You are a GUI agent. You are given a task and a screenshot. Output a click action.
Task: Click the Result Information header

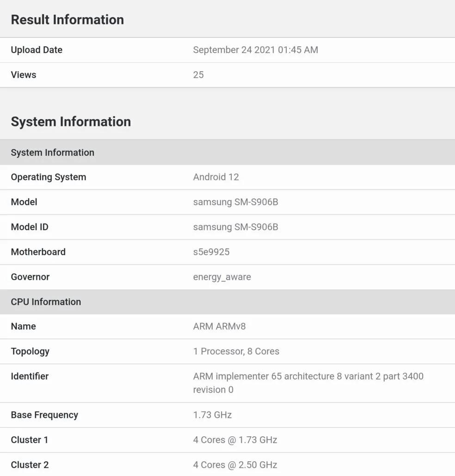68,19
